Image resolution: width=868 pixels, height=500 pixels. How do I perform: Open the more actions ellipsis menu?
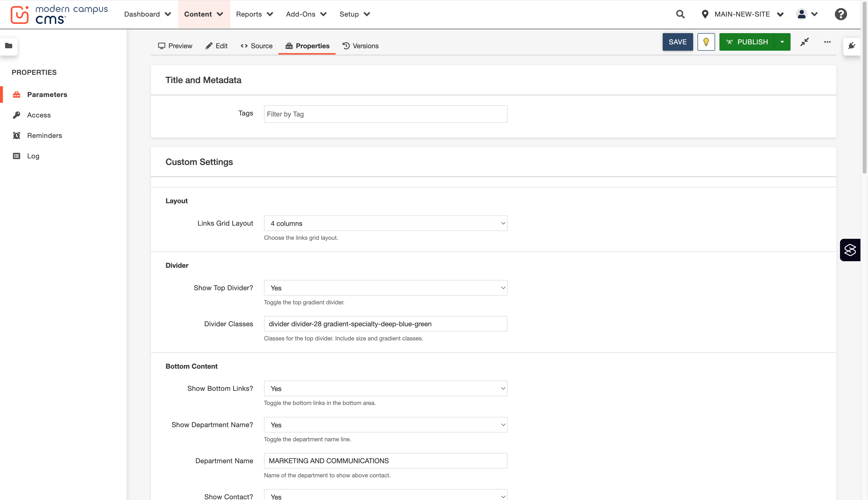(x=827, y=42)
